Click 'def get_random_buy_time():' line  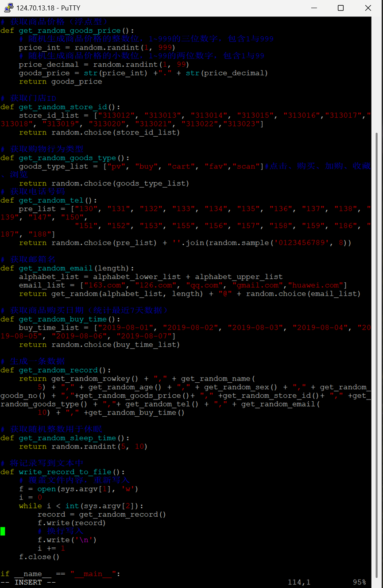pyautogui.click(x=61, y=319)
